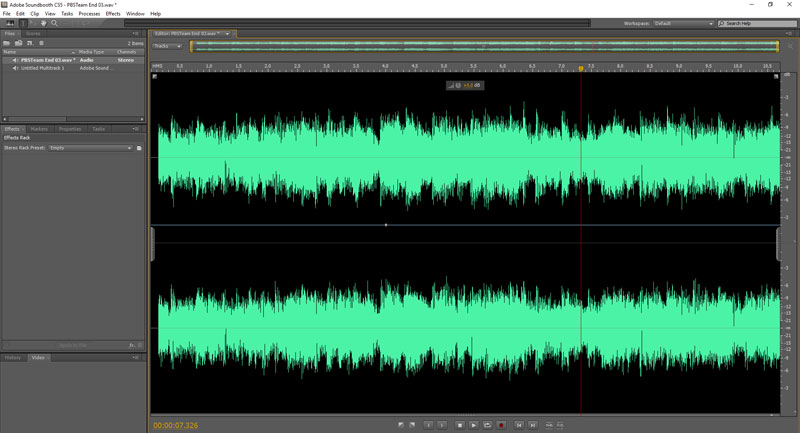Select the Video tab
800x433 pixels.
point(38,358)
